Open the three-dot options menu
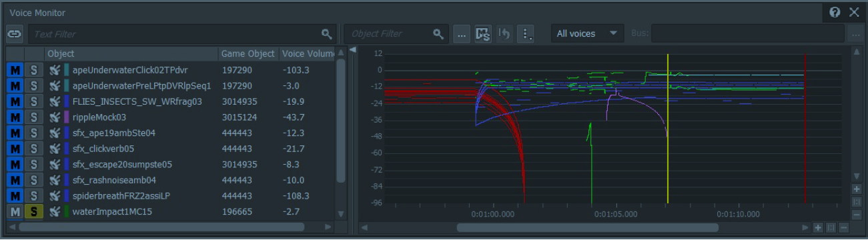Screen dimensions: 868x240 (526, 33)
